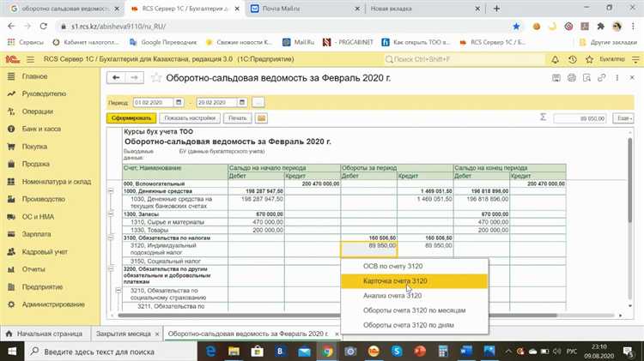The image size is (644, 361).
Task: Add report to favorites star near title
Action: (x=155, y=77)
